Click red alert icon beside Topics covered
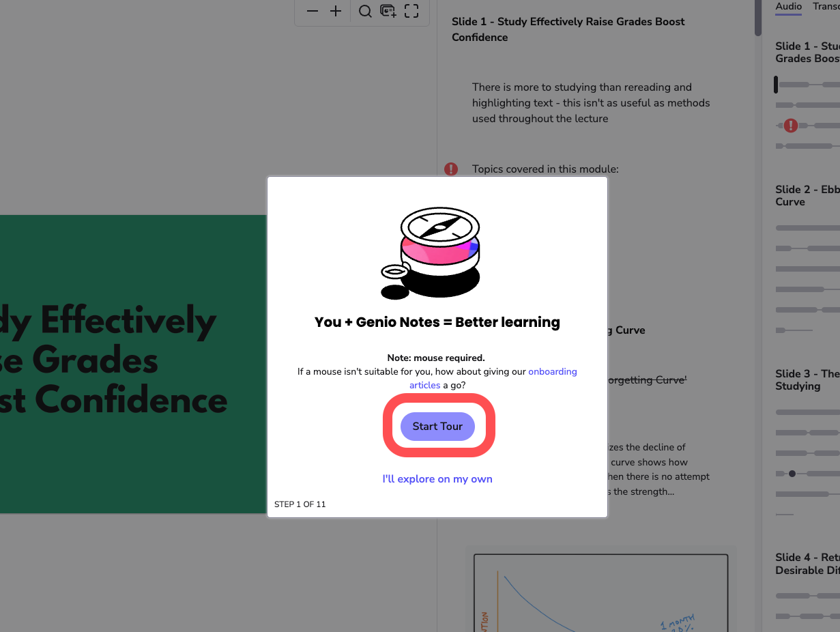840x632 pixels. (x=451, y=169)
